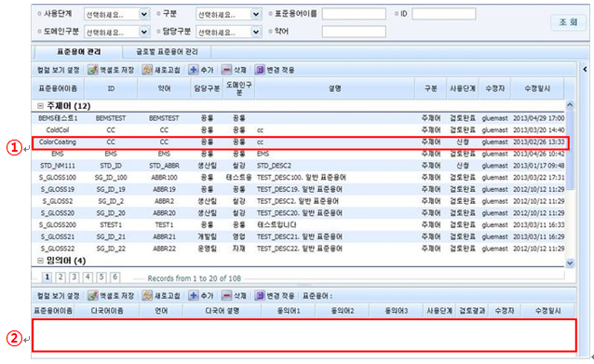Select the S_GLOSS22 row

[299, 249]
